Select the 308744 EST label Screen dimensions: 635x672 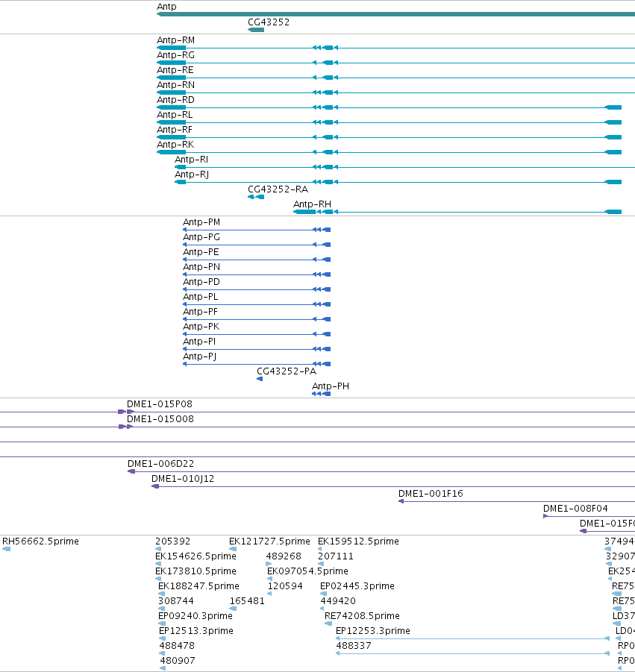click(176, 601)
